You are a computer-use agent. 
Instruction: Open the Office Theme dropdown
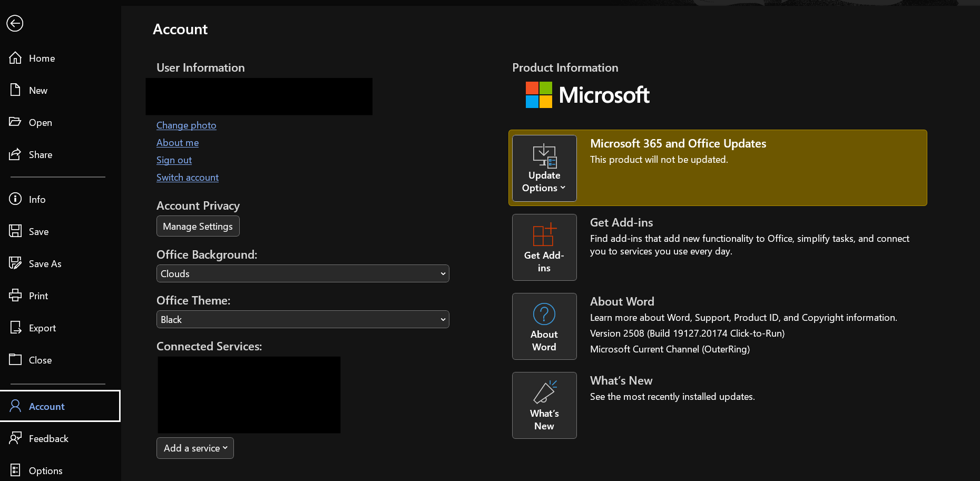pyautogui.click(x=302, y=319)
